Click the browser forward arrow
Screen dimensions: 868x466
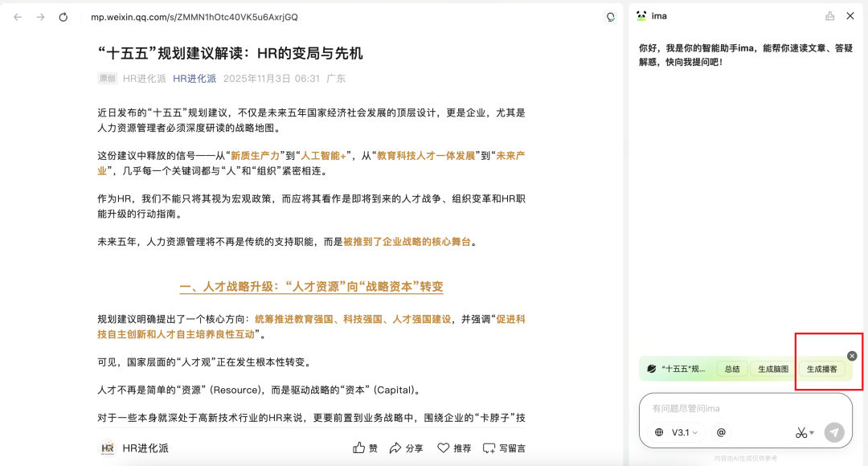click(40, 17)
